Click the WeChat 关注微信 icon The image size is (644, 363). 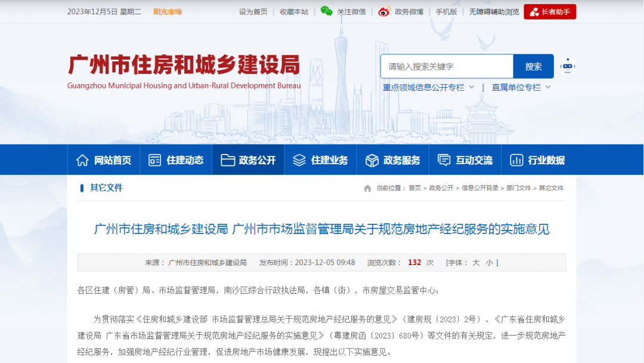coord(326,11)
